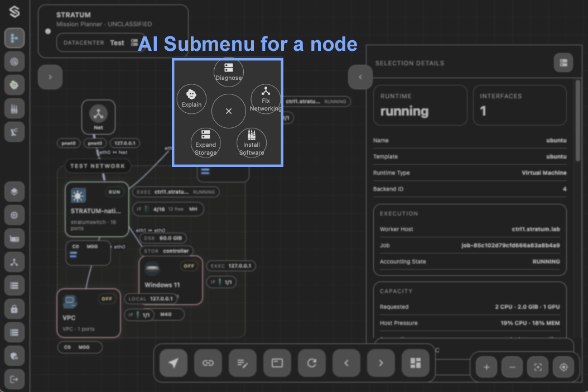Select the VPC node on the canvas
This screenshot has width=588, height=392.
(x=89, y=313)
